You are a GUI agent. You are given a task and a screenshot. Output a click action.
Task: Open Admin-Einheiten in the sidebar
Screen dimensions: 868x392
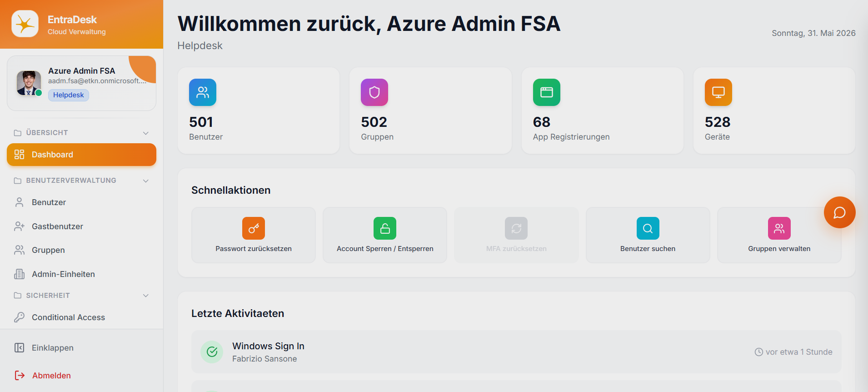(81, 274)
